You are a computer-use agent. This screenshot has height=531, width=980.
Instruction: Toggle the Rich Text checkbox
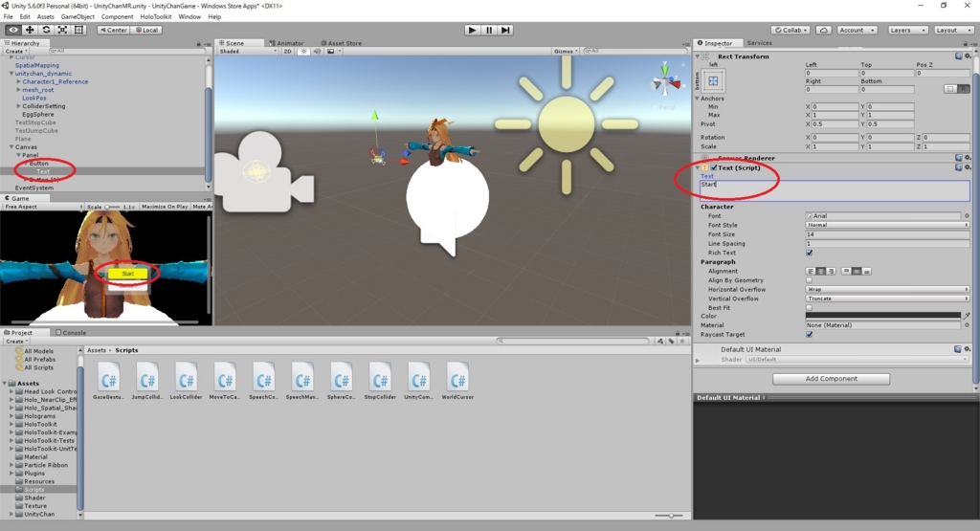click(x=810, y=253)
